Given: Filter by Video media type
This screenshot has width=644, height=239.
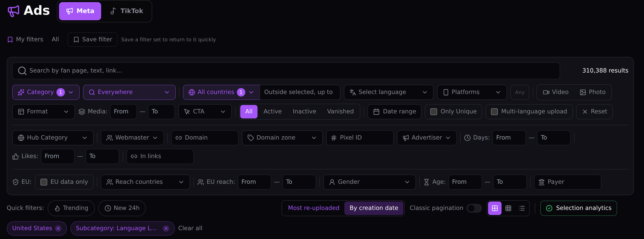Looking at the screenshot, I should [555, 92].
